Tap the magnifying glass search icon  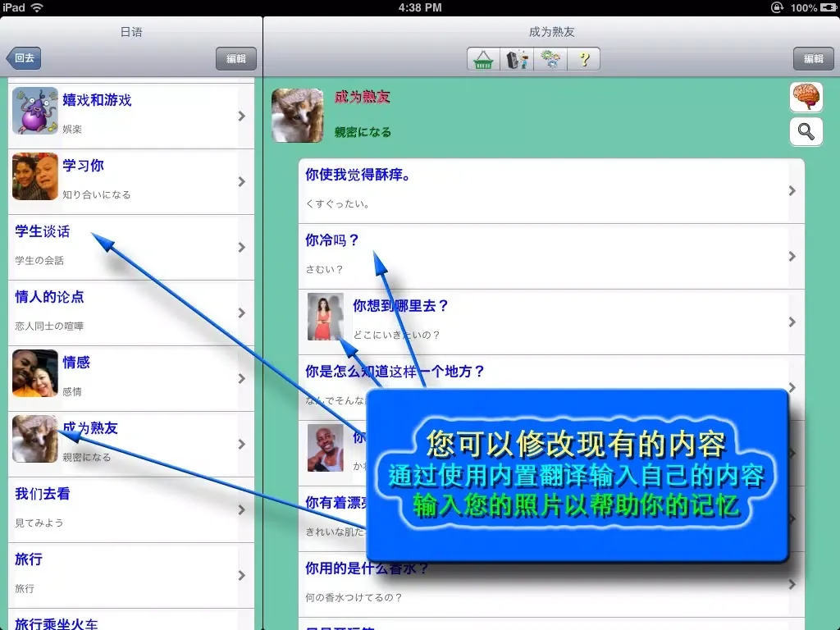[x=806, y=132]
